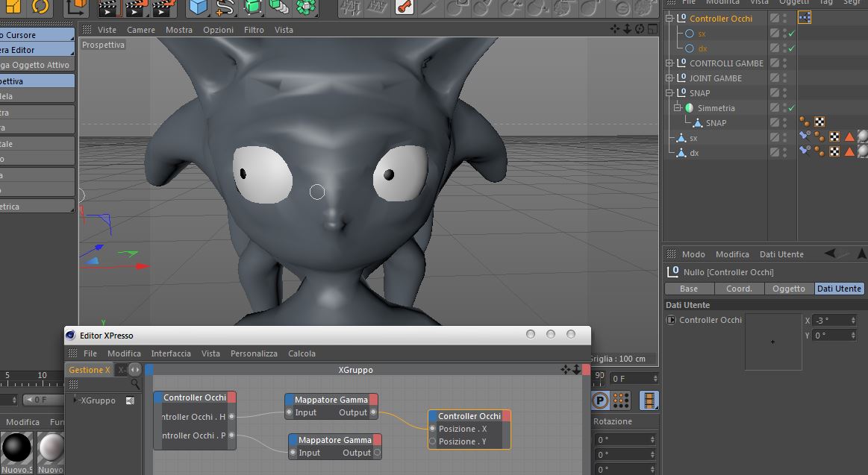Image resolution: width=868 pixels, height=475 pixels.
Task: Click Posizione . X input port
Action: (433, 429)
